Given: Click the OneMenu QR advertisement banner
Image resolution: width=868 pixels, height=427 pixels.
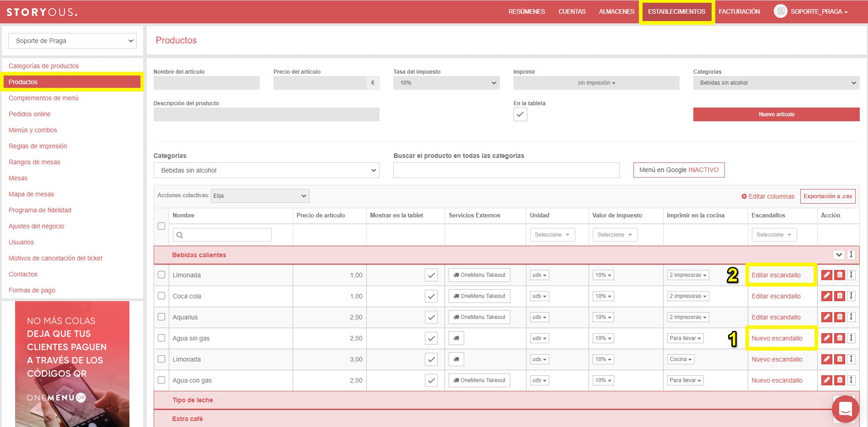Looking at the screenshot, I should tap(72, 364).
